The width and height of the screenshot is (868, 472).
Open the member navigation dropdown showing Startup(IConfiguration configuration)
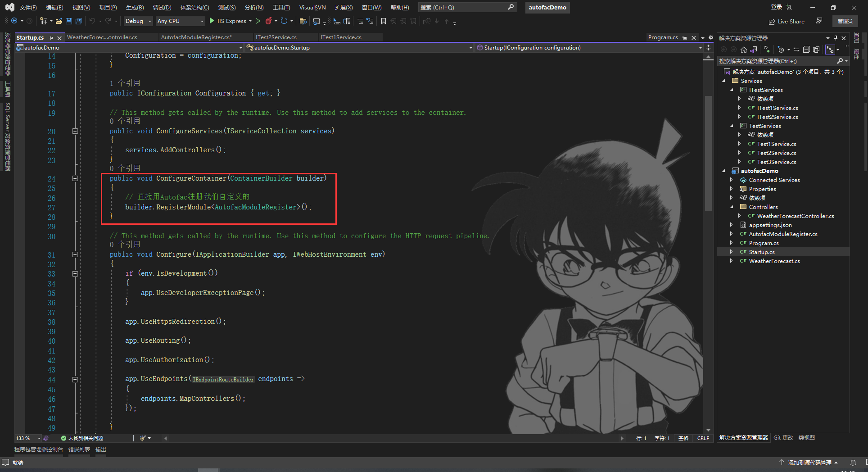(x=589, y=47)
